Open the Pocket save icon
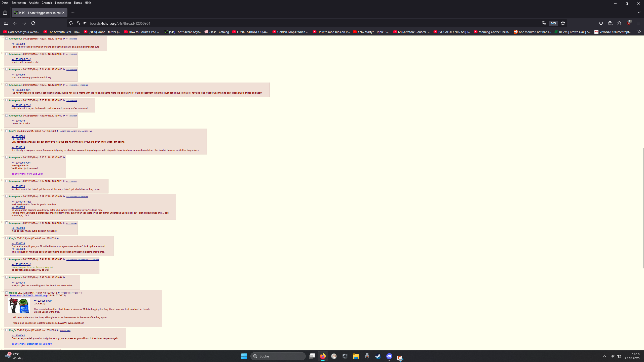 [601, 23]
